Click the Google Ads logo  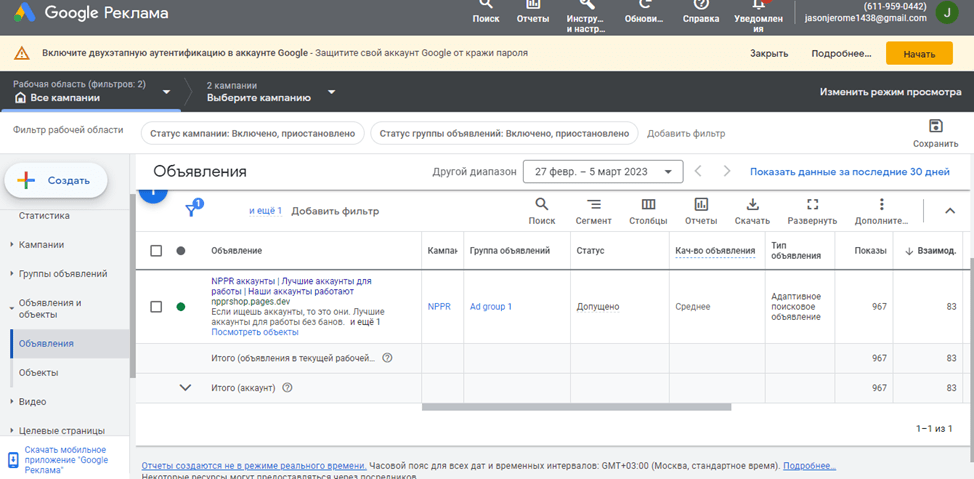25,11
